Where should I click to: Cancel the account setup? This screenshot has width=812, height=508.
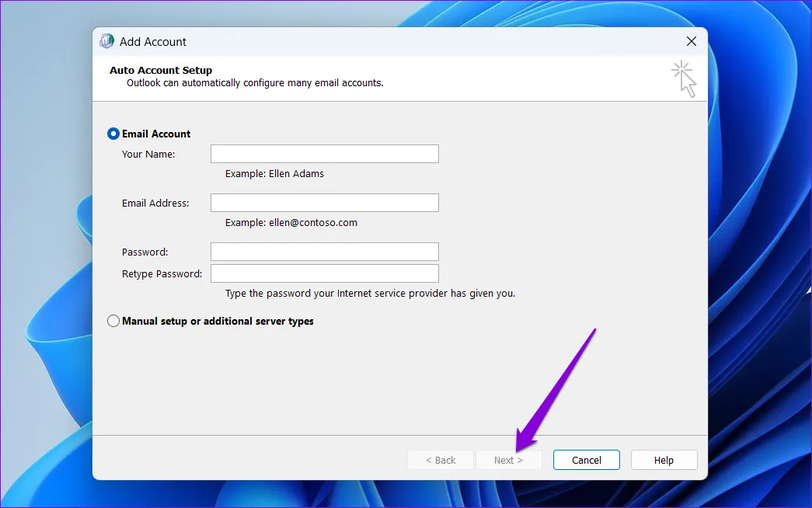(586, 460)
